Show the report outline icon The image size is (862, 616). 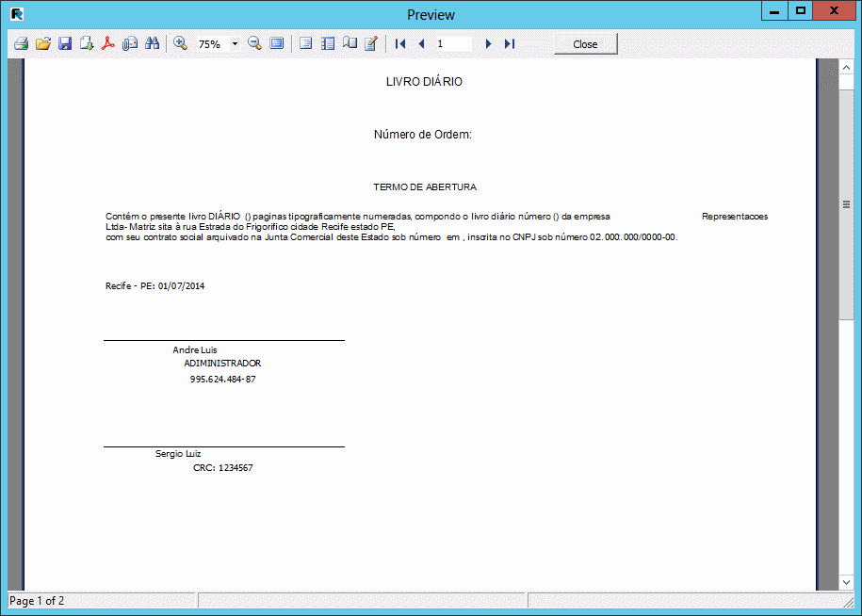coord(305,43)
